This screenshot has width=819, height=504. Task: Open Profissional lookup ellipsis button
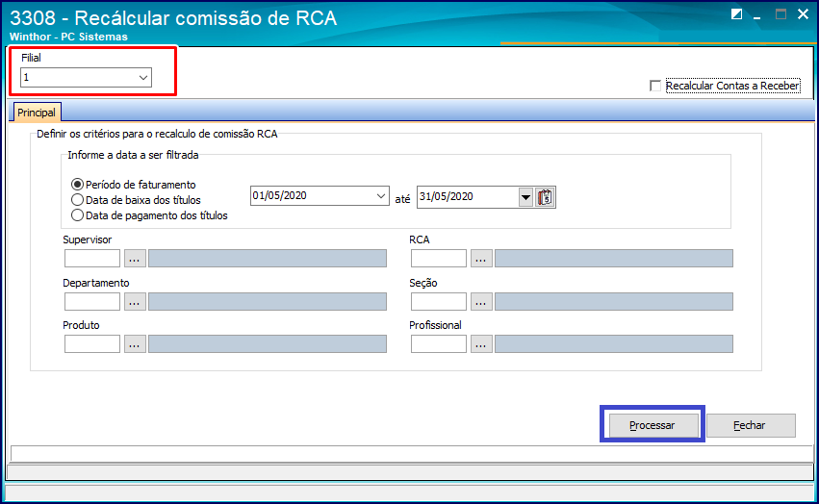[481, 344]
